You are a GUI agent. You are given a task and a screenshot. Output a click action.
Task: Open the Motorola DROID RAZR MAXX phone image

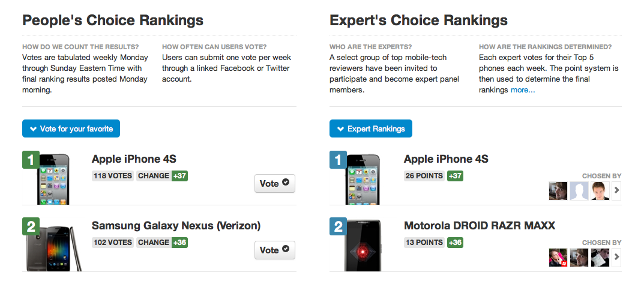pos(361,249)
